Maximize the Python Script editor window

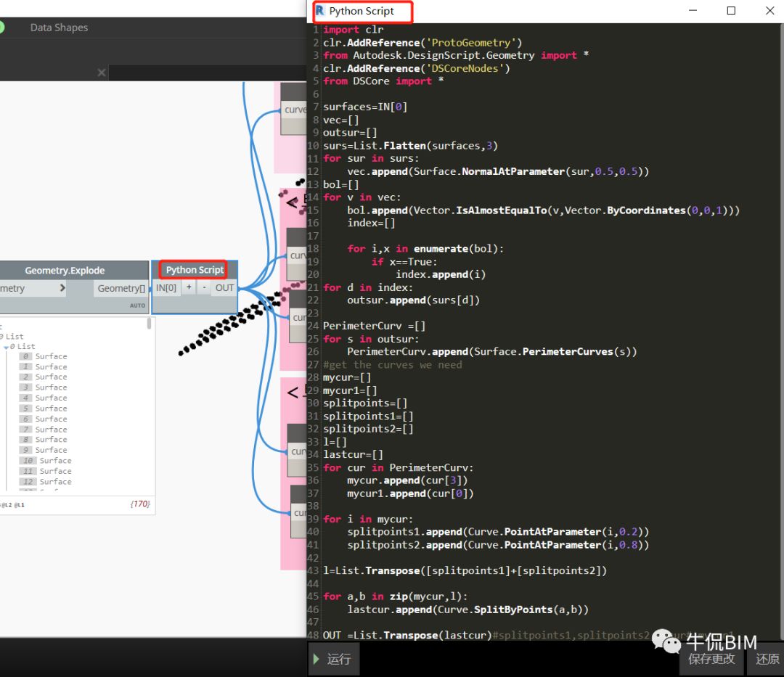click(x=731, y=10)
